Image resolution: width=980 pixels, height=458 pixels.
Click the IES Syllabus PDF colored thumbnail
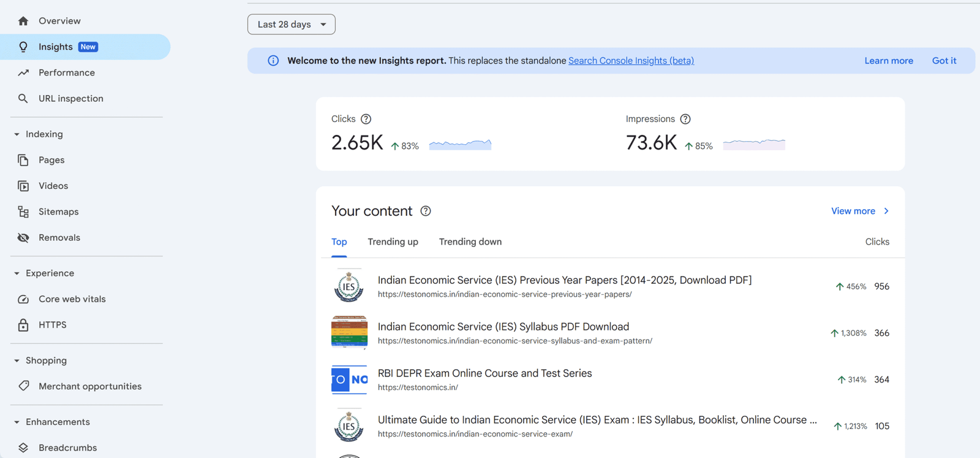pos(349,333)
